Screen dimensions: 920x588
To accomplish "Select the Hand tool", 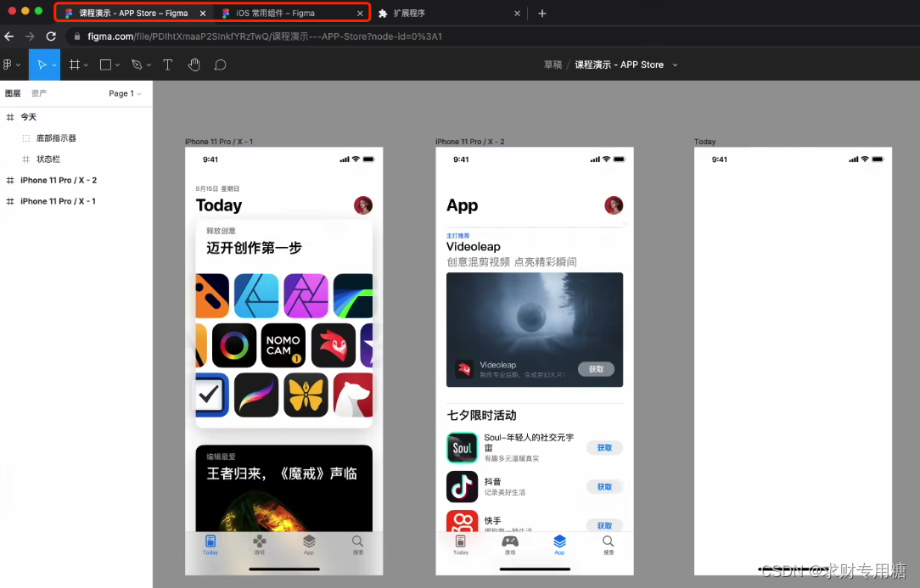I will point(194,64).
